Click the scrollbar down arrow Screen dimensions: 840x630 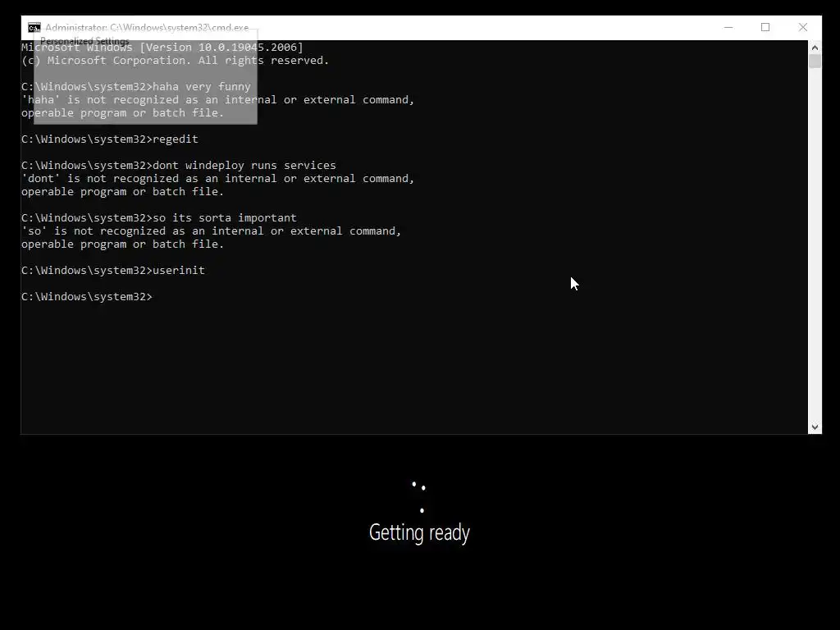pyautogui.click(x=815, y=427)
